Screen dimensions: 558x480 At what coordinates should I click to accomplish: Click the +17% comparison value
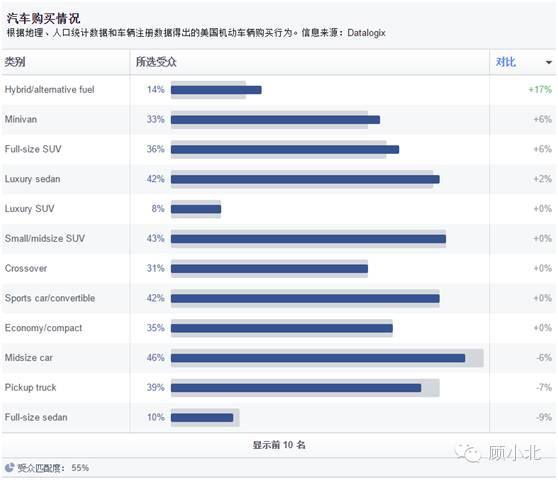[x=540, y=90]
